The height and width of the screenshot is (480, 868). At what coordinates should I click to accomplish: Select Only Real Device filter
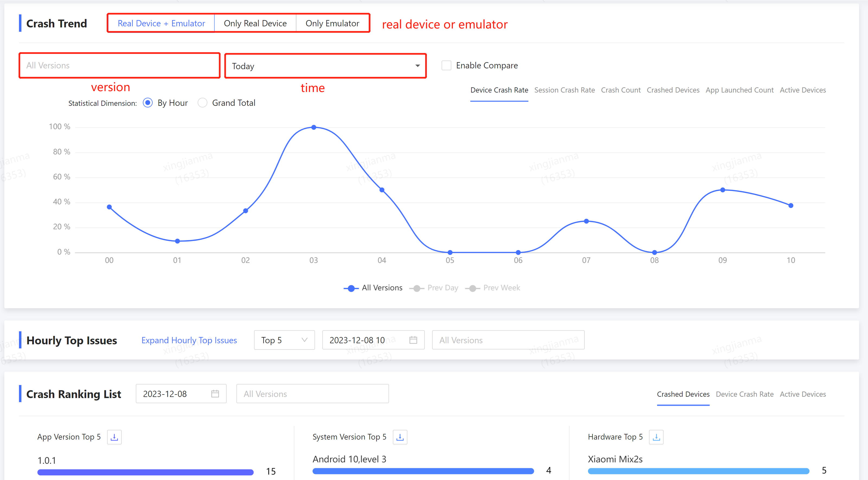[x=255, y=23]
